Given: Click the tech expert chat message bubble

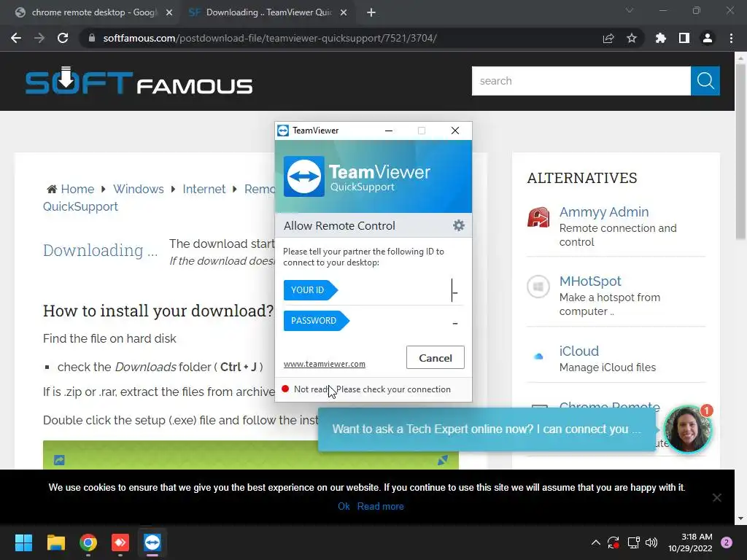Looking at the screenshot, I should [487, 429].
